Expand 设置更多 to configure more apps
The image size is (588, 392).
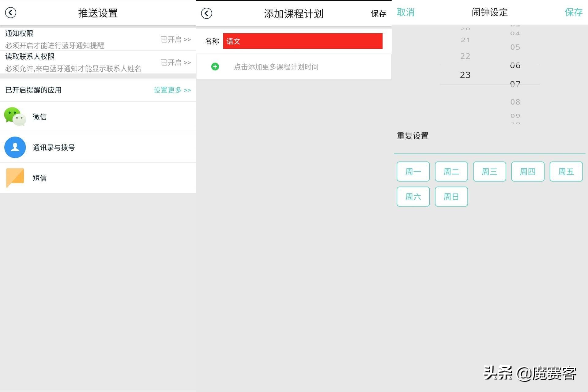click(172, 90)
